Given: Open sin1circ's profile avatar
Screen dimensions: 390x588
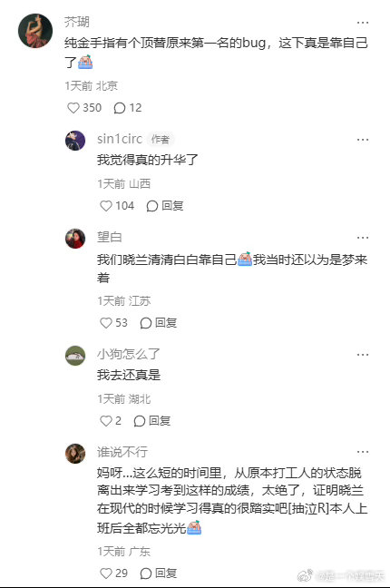Looking at the screenshot, I should pyautogui.click(x=75, y=141).
